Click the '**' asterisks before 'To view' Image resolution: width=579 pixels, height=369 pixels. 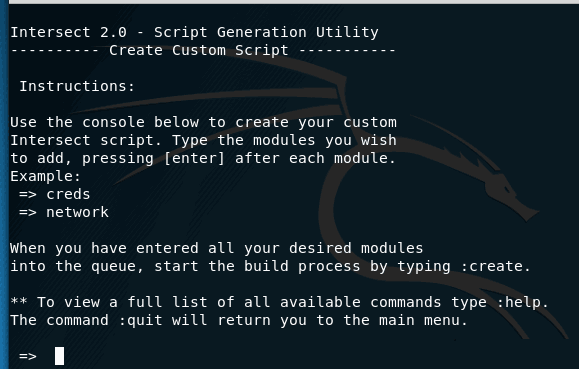click(19, 301)
